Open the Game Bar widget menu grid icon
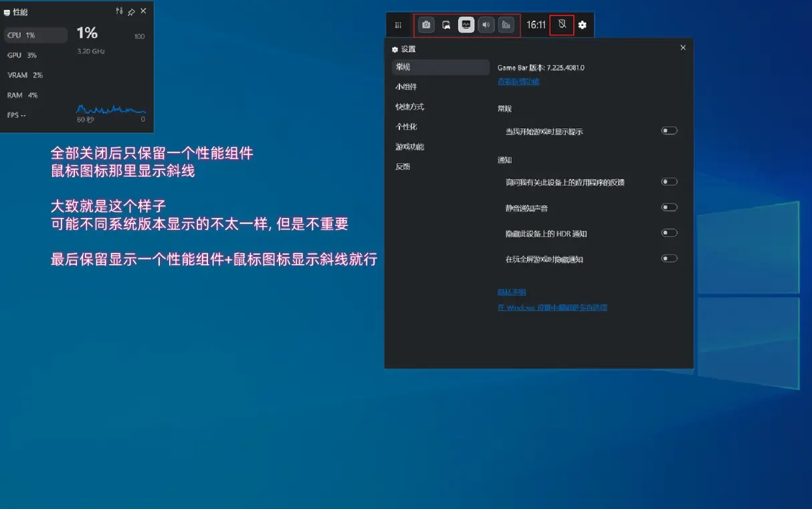The width and height of the screenshot is (812, 509). (398, 25)
